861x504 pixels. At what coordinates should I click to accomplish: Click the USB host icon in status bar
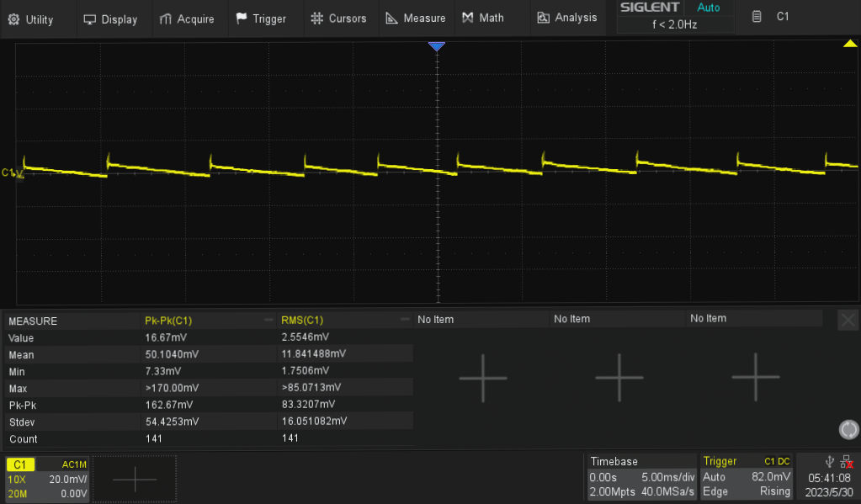(828, 461)
